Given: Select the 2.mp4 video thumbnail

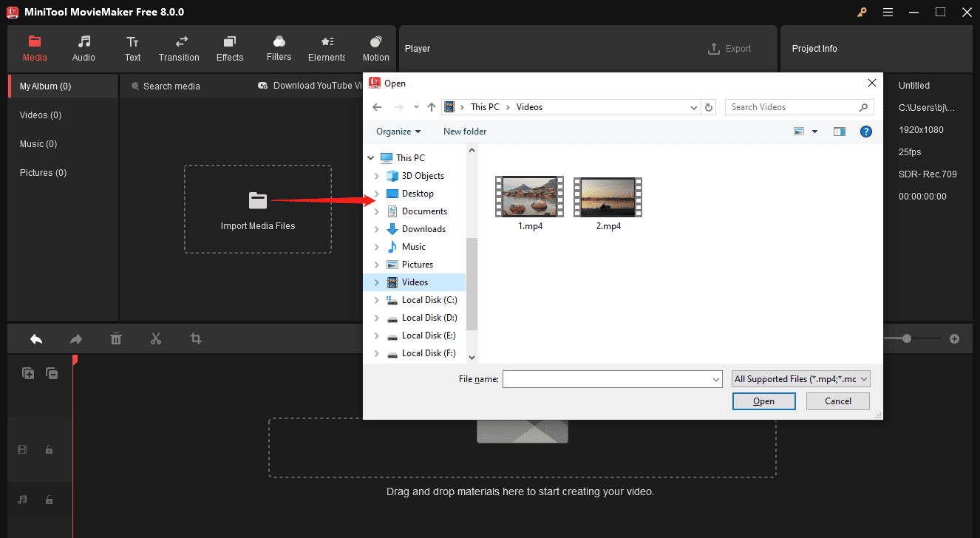Looking at the screenshot, I should 608,197.
